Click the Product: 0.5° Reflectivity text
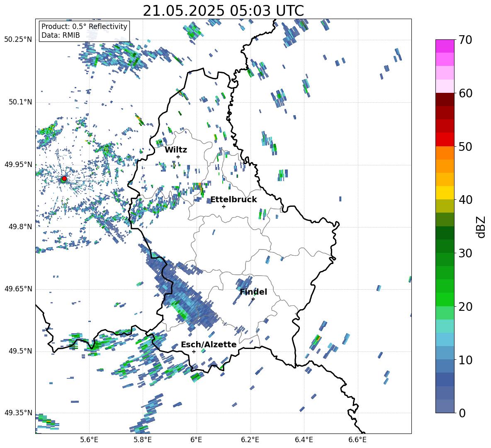The width and height of the screenshot is (491, 448). click(x=84, y=26)
